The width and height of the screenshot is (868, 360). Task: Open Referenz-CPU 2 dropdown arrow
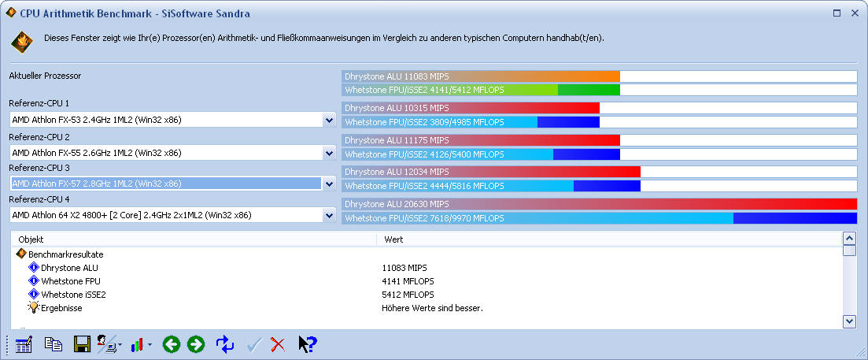(x=330, y=153)
